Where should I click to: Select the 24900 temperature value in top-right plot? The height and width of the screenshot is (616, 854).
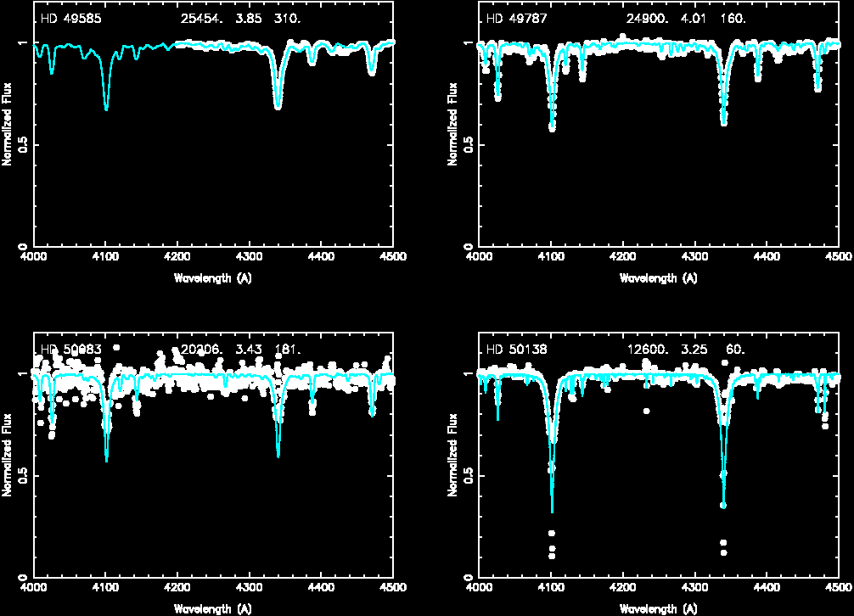point(646,19)
